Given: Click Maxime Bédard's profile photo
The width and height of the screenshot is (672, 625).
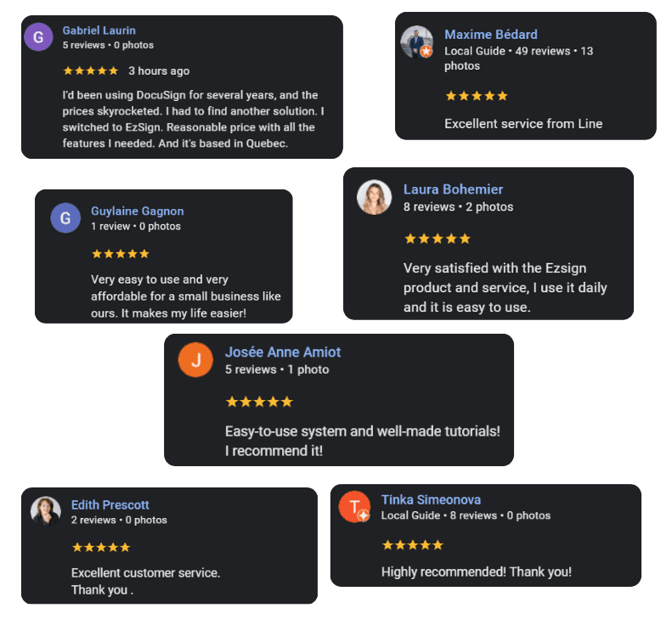Looking at the screenshot, I should 416,42.
